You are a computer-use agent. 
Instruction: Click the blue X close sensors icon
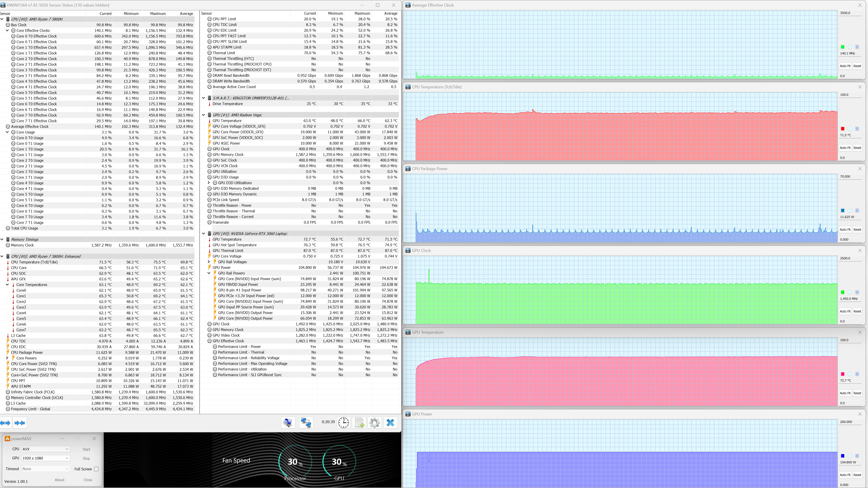[390, 422]
